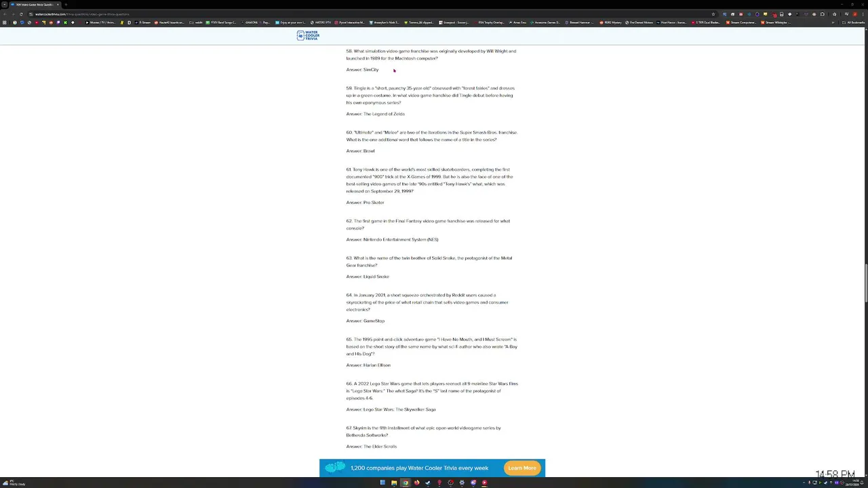868x488 pixels.
Task: Click the Learn More button in banner
Action: point(522,468)
